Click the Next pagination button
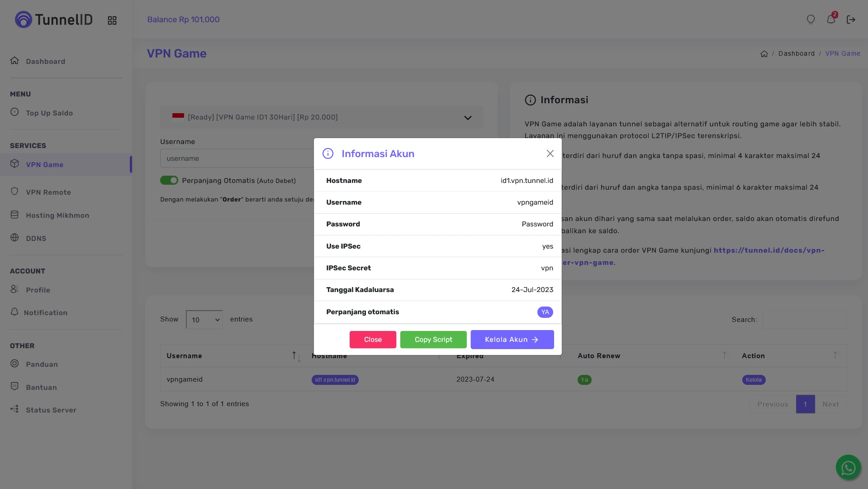This screenshot has width=868, height=489. [830, 404]
